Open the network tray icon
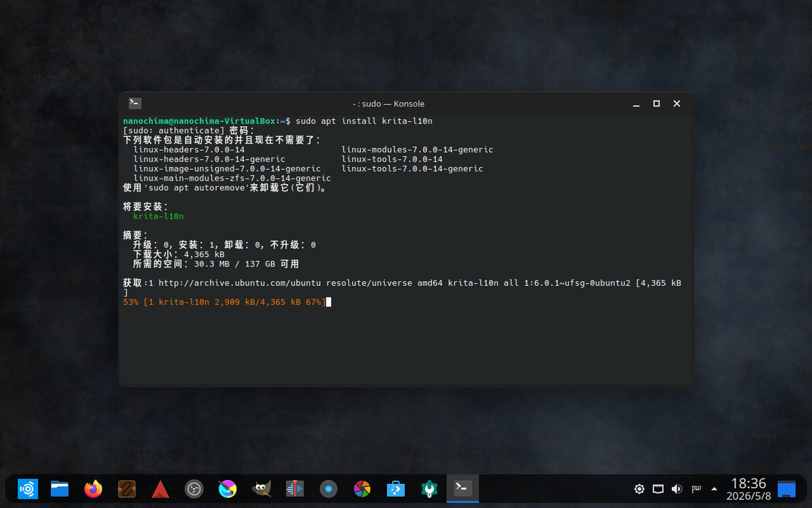 click(658, 489)
